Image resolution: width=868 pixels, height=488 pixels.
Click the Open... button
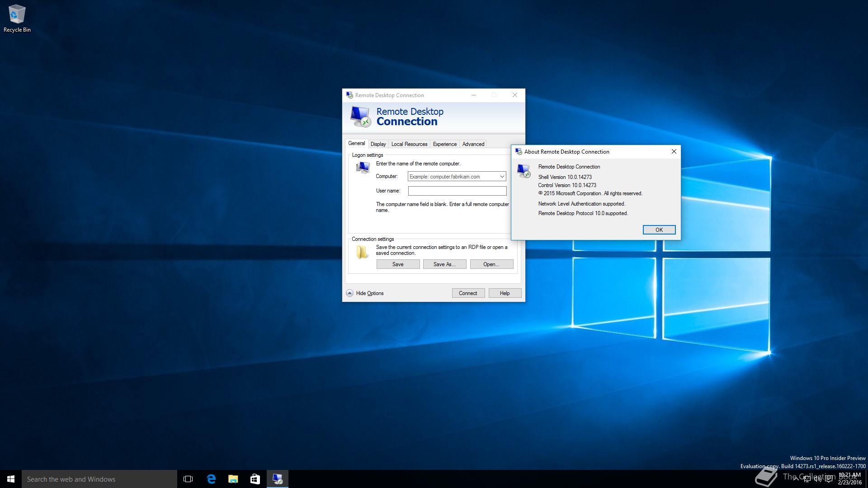491,264
